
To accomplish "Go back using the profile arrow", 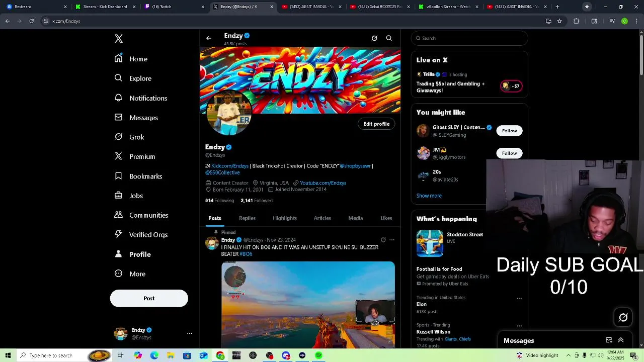I will [x=209, y=38].
